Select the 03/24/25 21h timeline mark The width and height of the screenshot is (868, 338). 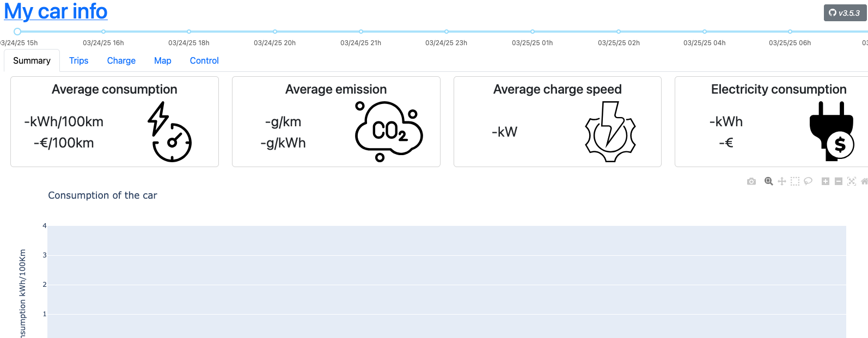click(361, 32)
